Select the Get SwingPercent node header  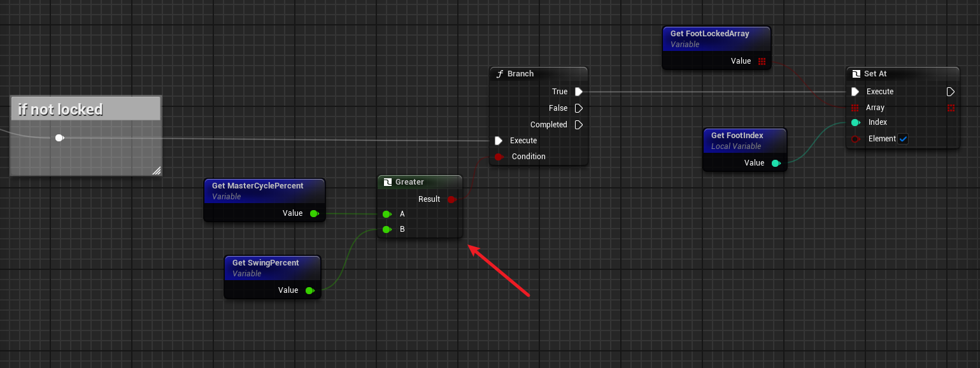click(272, 267)
